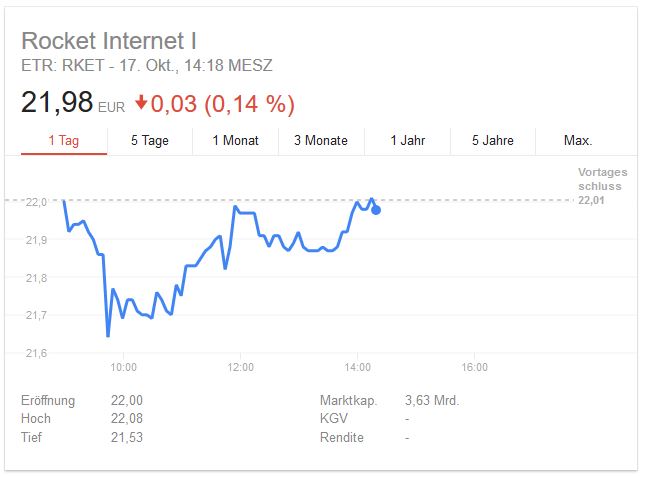This screenshot has width=645, height=477.
Task: Click the 12:00 time axis label
Action: (x=240, y=368)
